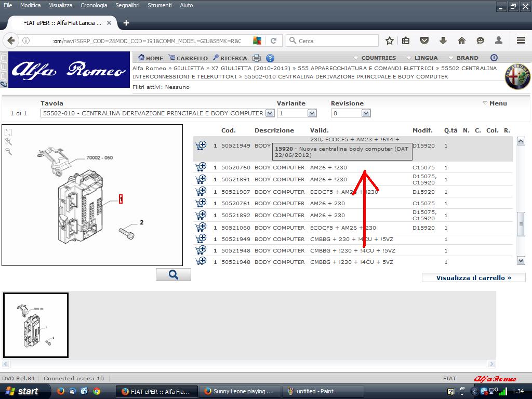Image resolution: width=532 pixels, height=399 pixels.
Task: Add part 50520760 to cart
Action: (201, 167)
